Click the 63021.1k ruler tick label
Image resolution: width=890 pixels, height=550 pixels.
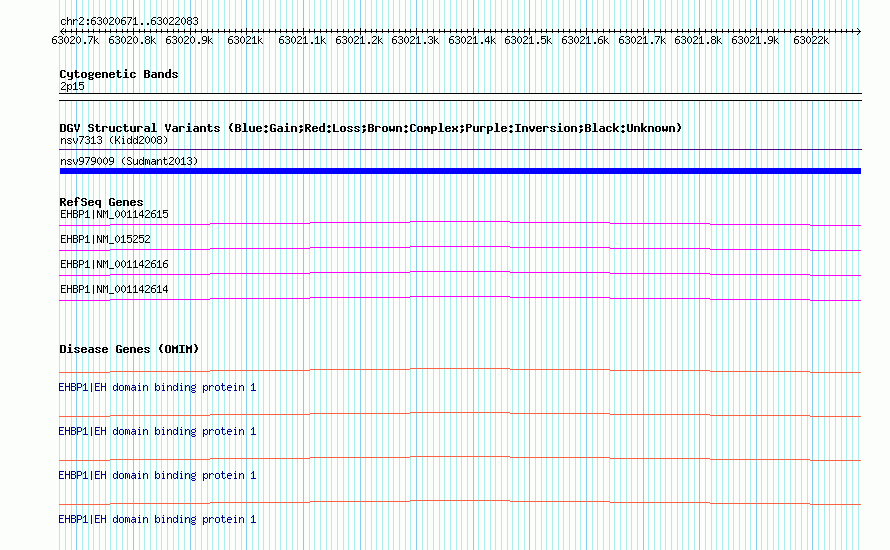302,40
